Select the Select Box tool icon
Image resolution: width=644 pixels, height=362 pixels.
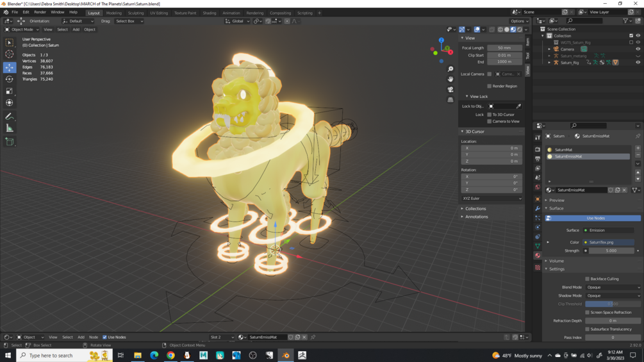[10, 42]
